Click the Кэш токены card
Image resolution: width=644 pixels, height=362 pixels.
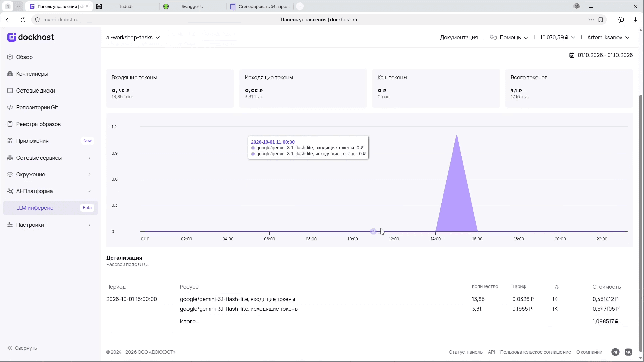pos(436,88)
